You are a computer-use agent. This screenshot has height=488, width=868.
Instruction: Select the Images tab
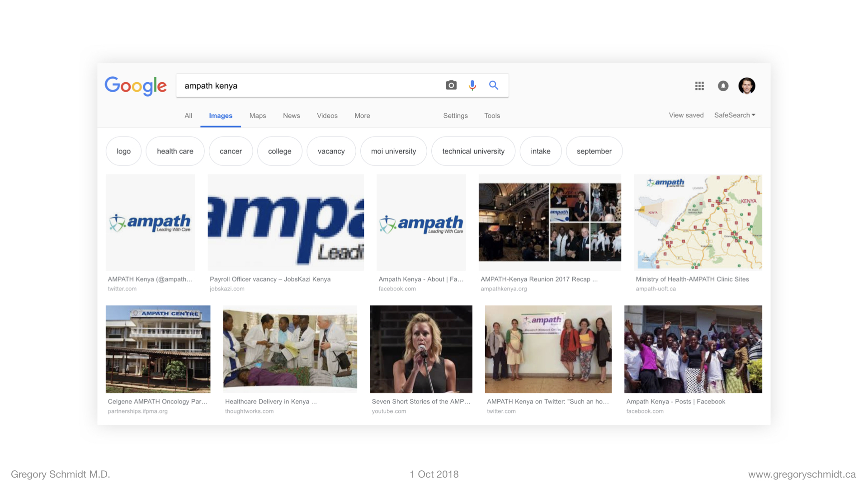[x=221, y=116]
